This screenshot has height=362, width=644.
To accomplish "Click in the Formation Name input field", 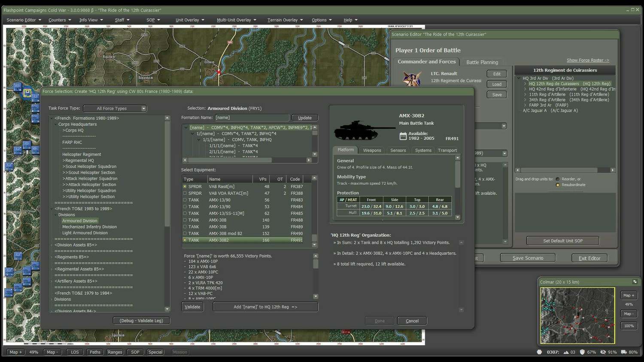I will 251,118.
